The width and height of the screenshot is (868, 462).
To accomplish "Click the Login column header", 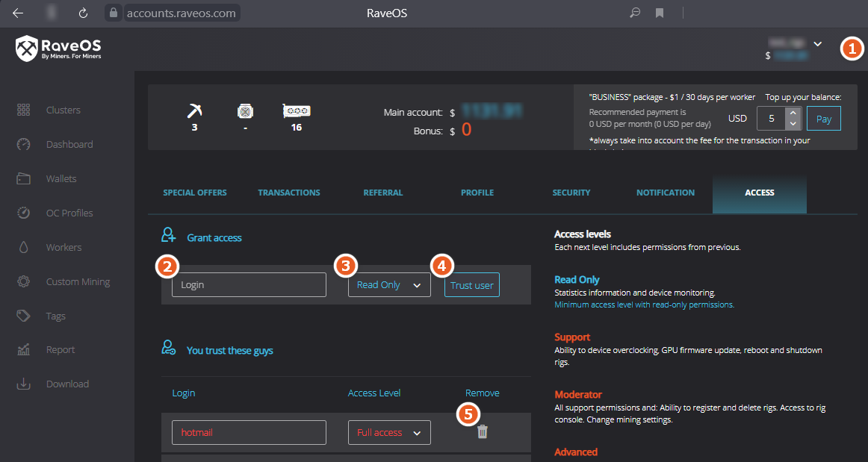I will 183,393.
